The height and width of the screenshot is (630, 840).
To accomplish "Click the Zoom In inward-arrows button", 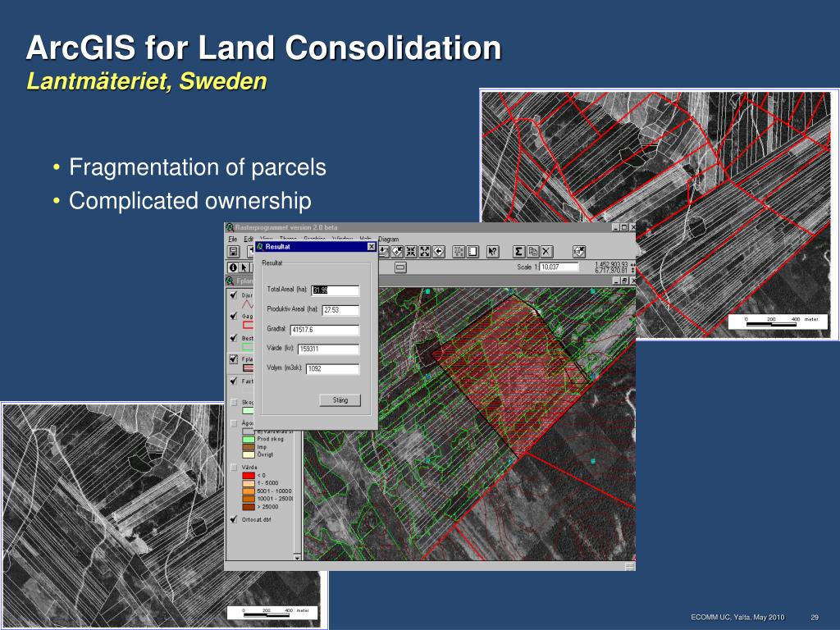I will (411, 251).
